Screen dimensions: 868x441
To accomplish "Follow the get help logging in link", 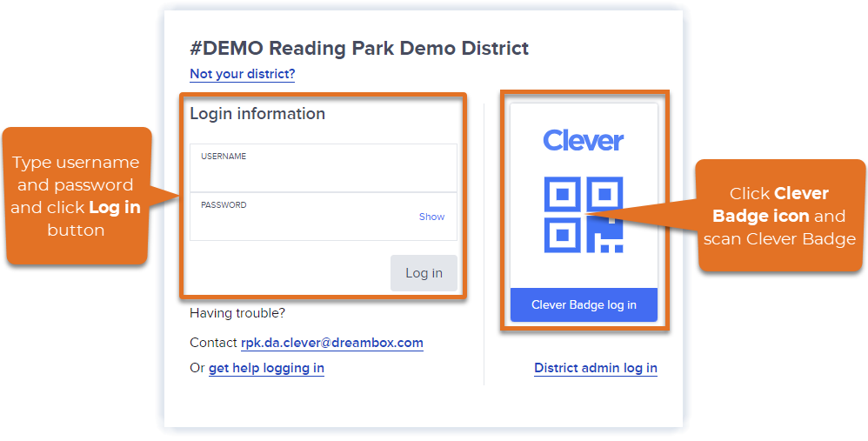I will pos(266,368).
